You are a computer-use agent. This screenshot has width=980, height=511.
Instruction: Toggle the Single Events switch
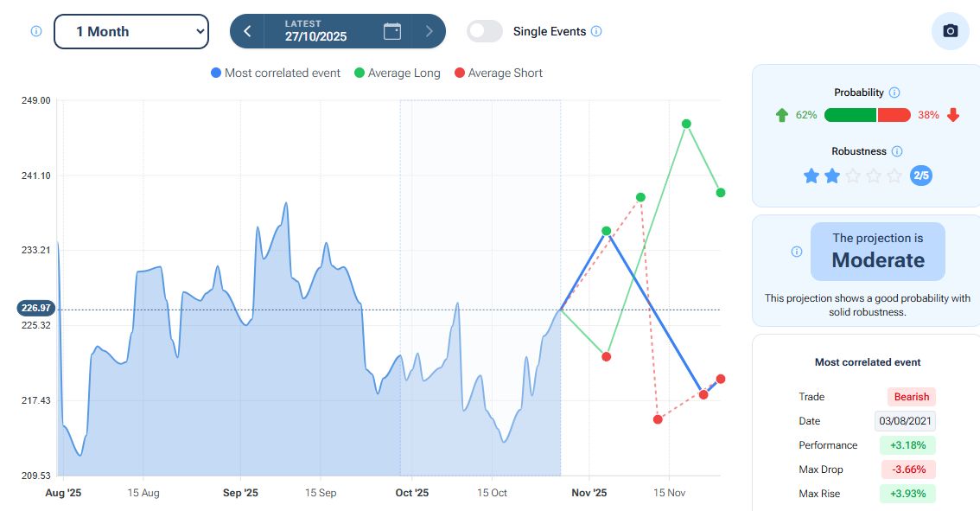[485, 31]
